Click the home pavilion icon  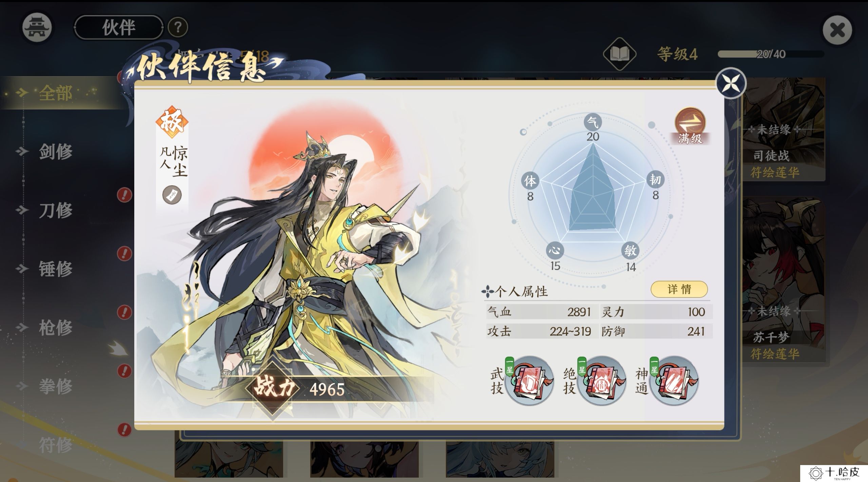37,28
